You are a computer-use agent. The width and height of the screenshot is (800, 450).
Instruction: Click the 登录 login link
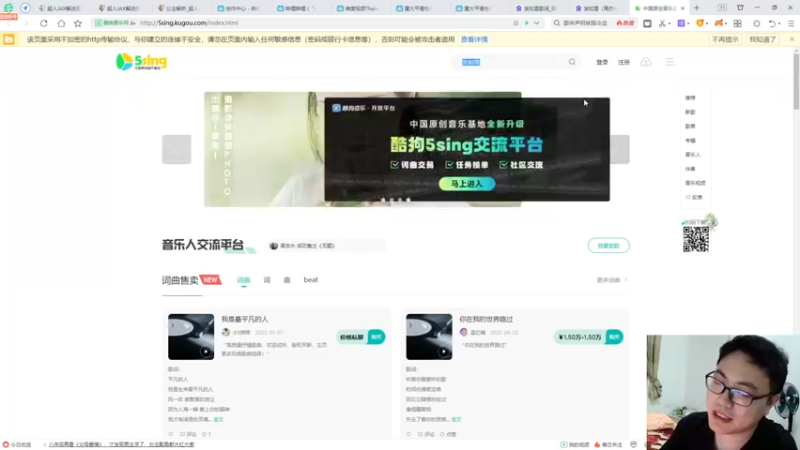point(602,62)
